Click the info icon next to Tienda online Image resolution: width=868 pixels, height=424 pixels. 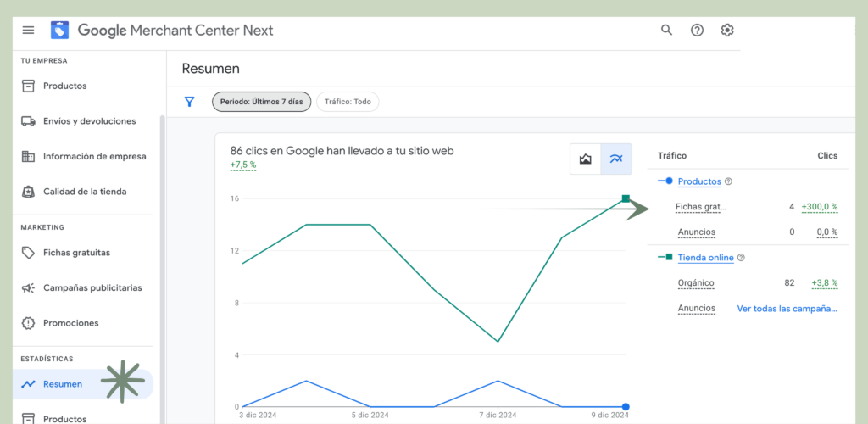coord(741,258)
